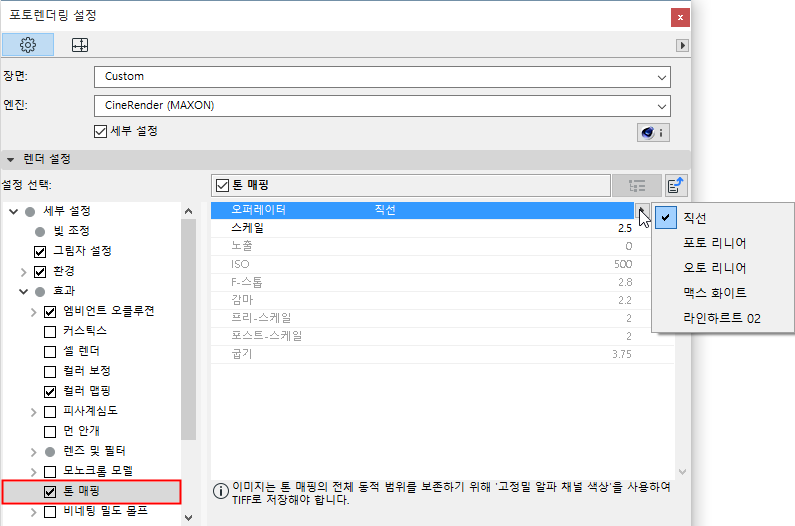
Task: Enable the 먼 안개 checkbox
Action: tap(50, 432)
